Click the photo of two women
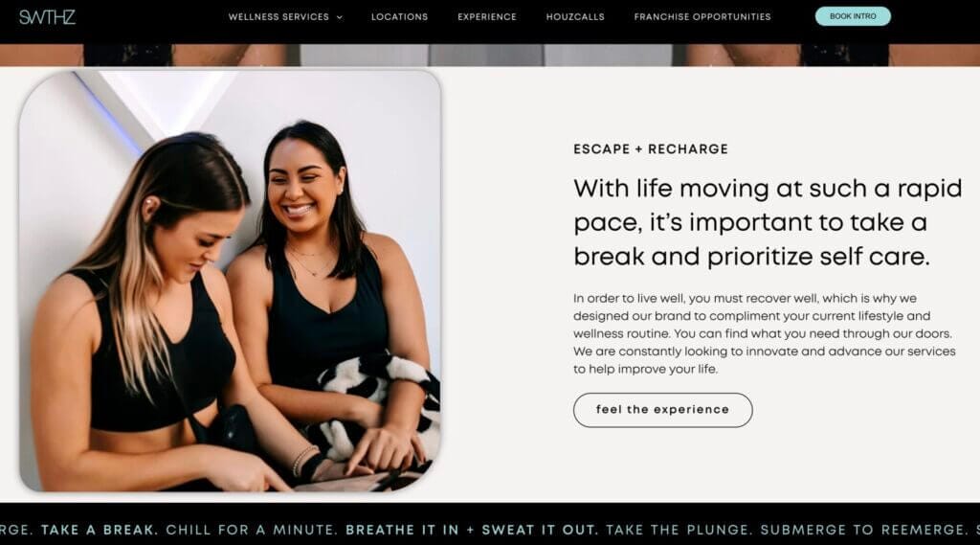This screenshot has height=545, width=980. [230, 281]
